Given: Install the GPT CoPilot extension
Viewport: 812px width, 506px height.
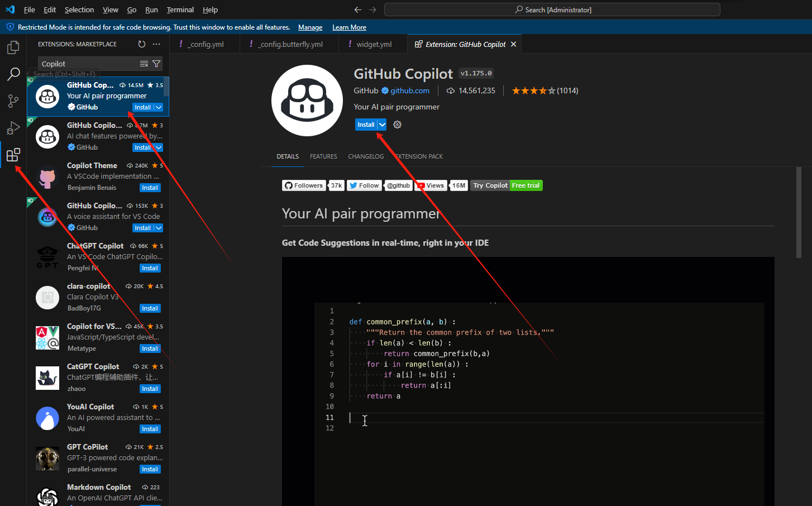Looking at the screenshot, I should click(x=150, y=469).
